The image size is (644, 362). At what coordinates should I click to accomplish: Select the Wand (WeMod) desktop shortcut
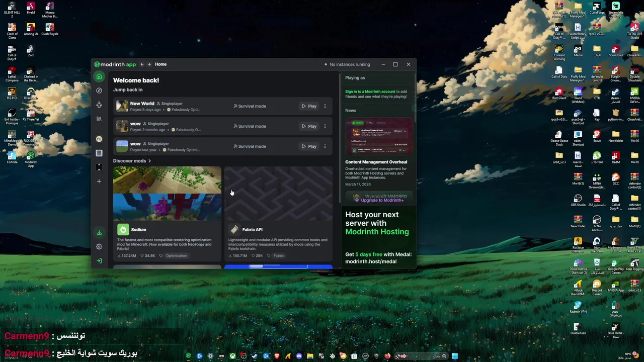578,96
